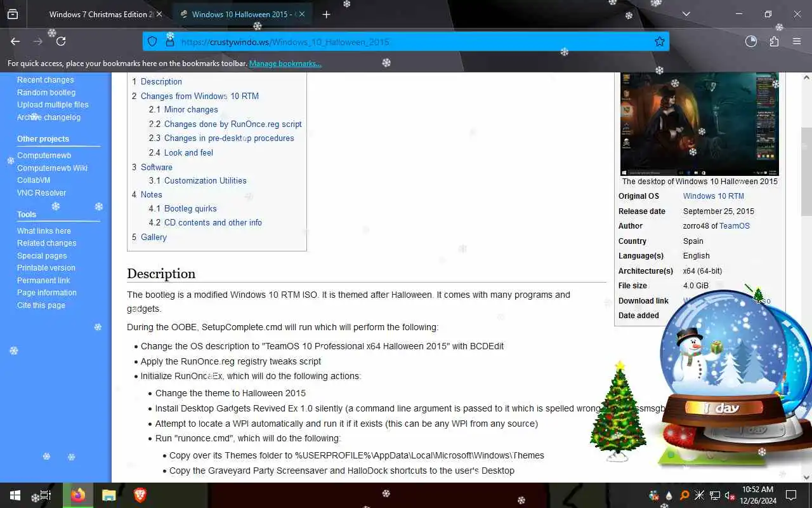Jump to 4.1 Bootleg quirks

[x=183, y=209]
